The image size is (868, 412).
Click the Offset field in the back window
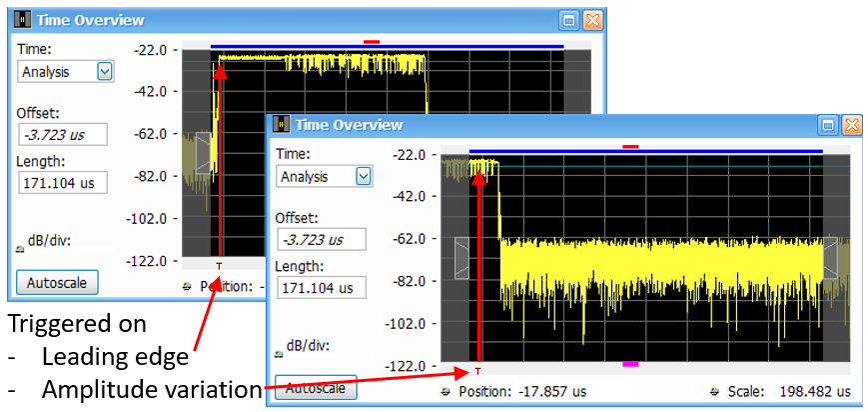pyautogui.click(x=62, y=134)
